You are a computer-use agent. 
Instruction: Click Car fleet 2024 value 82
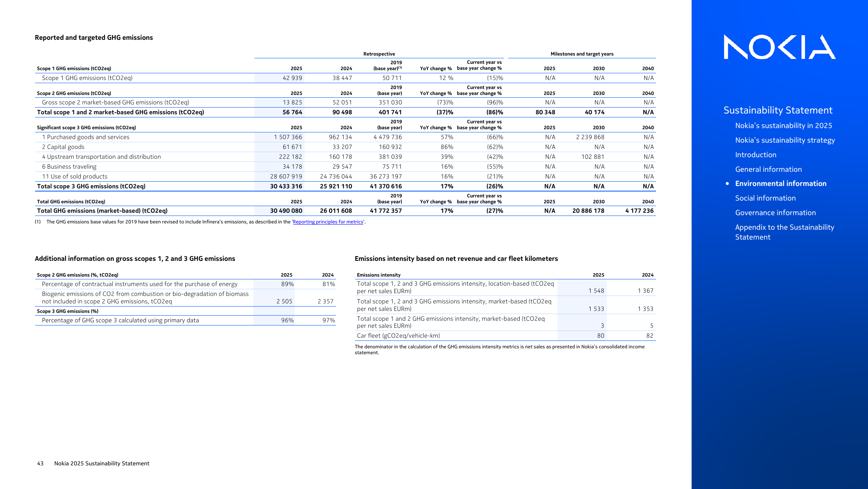(650, 336)
